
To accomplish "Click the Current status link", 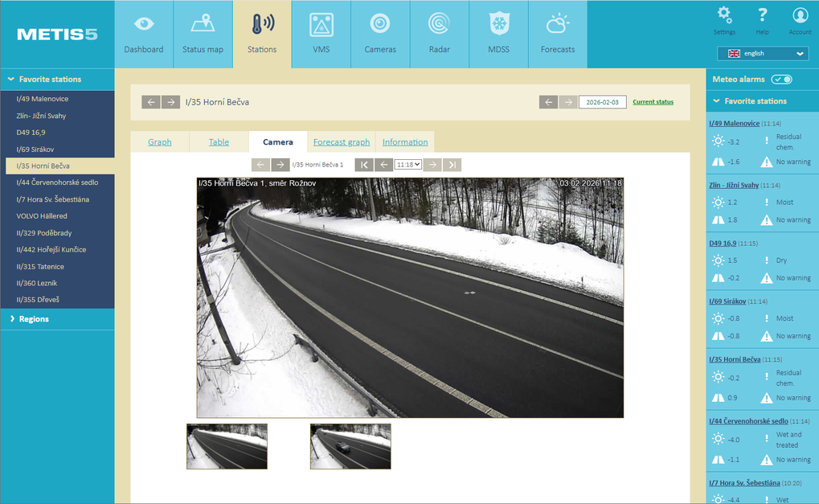I will [653, 102].
